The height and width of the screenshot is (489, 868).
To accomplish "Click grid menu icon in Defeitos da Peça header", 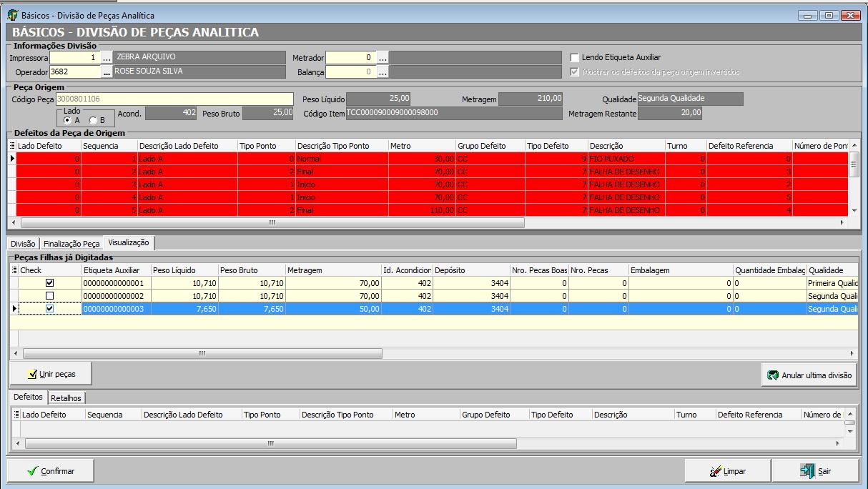I will point(11,146).
